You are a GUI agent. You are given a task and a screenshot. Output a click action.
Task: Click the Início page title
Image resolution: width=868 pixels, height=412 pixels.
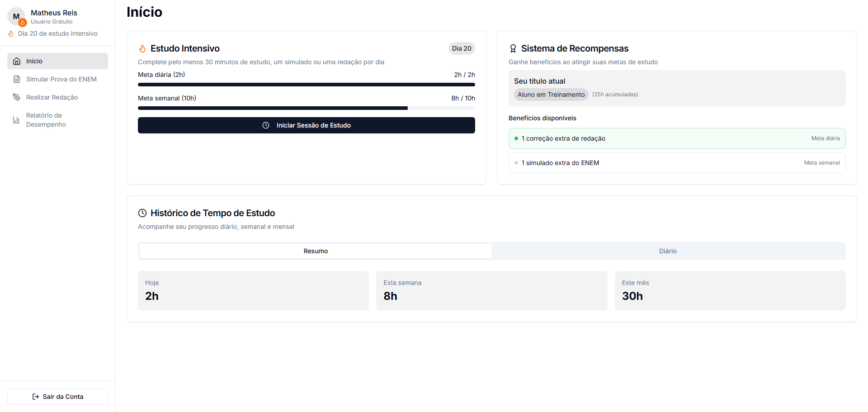click(144, 12)
